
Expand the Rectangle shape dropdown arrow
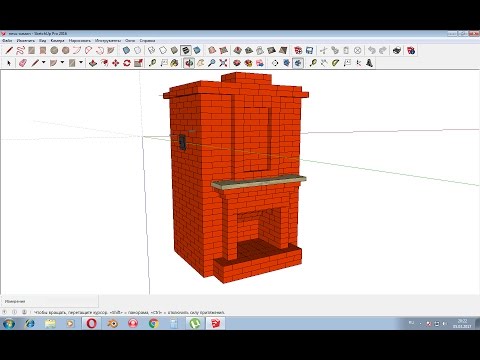coord(81,63)
